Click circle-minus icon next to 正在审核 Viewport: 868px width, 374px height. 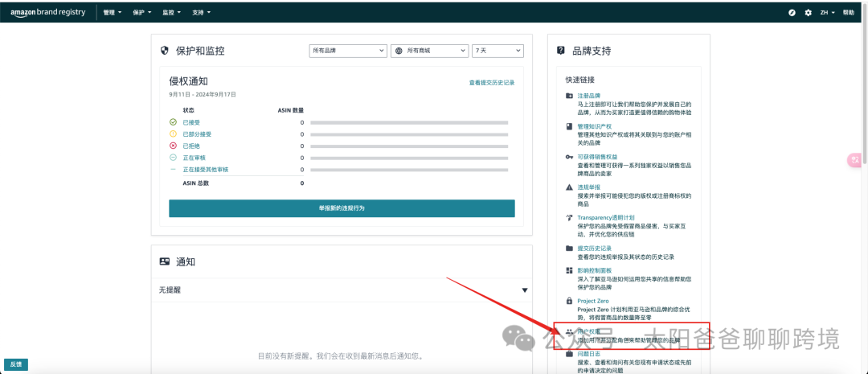tap(173, 158)
